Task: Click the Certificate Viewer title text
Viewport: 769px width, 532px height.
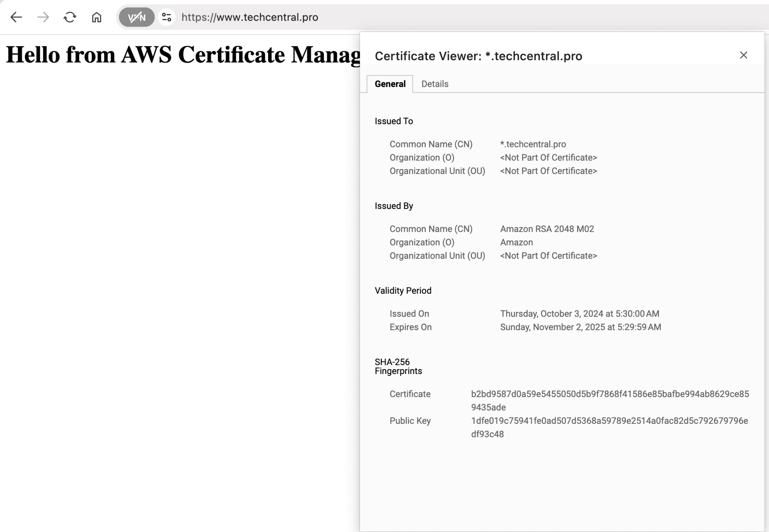Action: [478, 56]
